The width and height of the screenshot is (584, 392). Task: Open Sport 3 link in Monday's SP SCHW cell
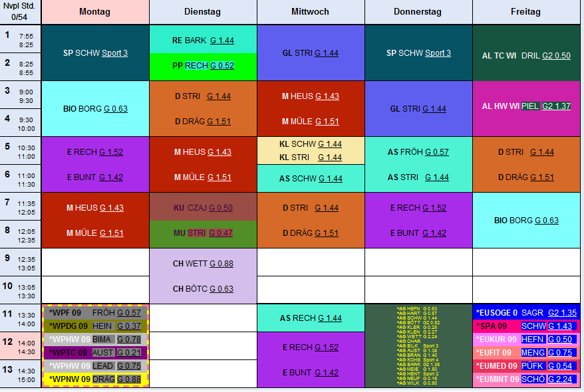coord(114,53)
